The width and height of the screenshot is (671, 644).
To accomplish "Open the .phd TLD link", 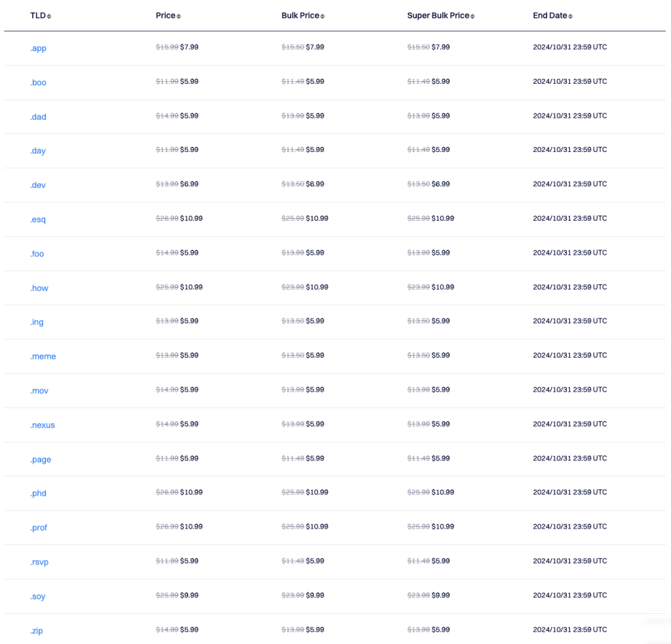I will point(39,493).
